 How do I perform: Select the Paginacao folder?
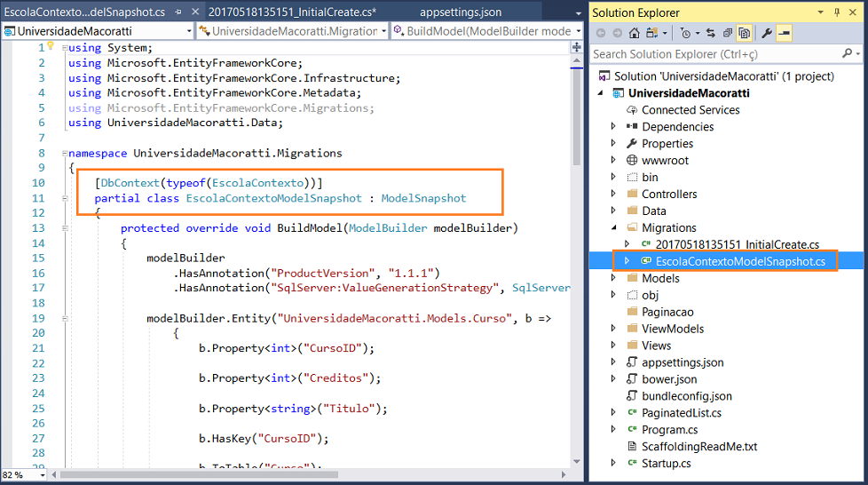[667, 312]
